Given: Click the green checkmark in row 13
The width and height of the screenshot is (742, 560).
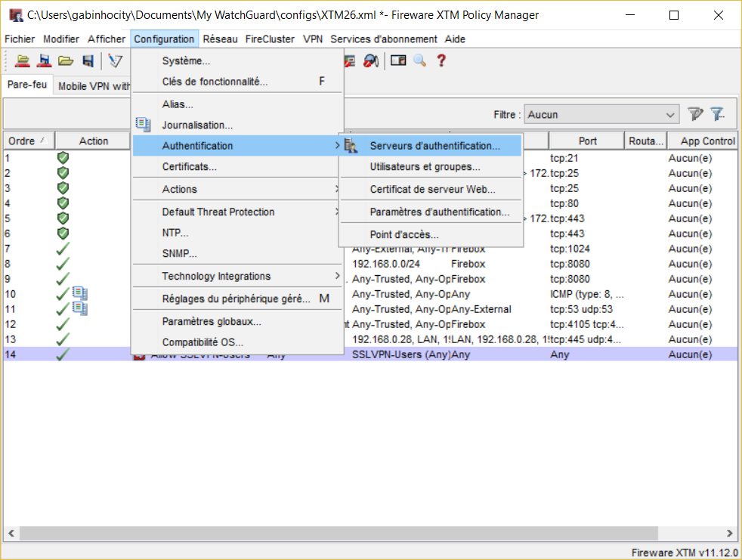Looking at the screenshot, I should click(x=63, y=339).
